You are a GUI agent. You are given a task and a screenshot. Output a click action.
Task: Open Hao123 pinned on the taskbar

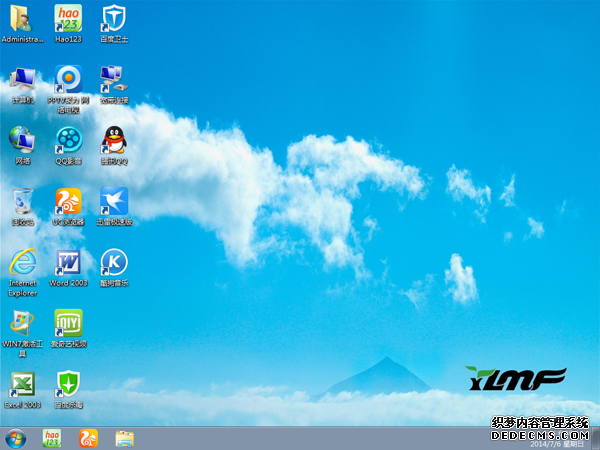52,439
